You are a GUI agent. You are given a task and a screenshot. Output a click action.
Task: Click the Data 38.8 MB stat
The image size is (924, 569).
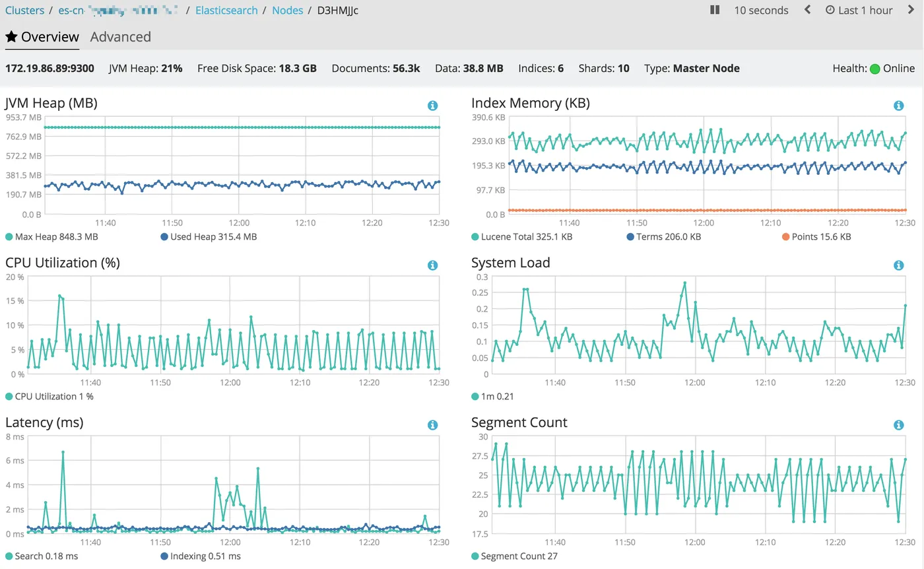[x=469, y=69]
